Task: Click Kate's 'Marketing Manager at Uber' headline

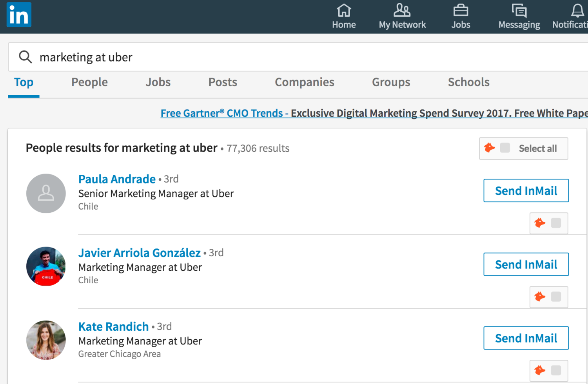Action: [140, 341]
